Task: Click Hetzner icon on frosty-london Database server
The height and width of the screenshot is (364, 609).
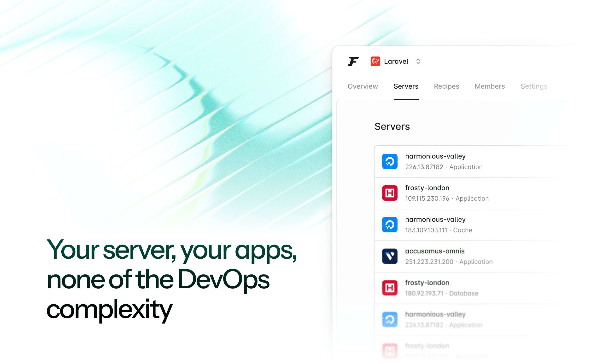Action: pos(390,288)
